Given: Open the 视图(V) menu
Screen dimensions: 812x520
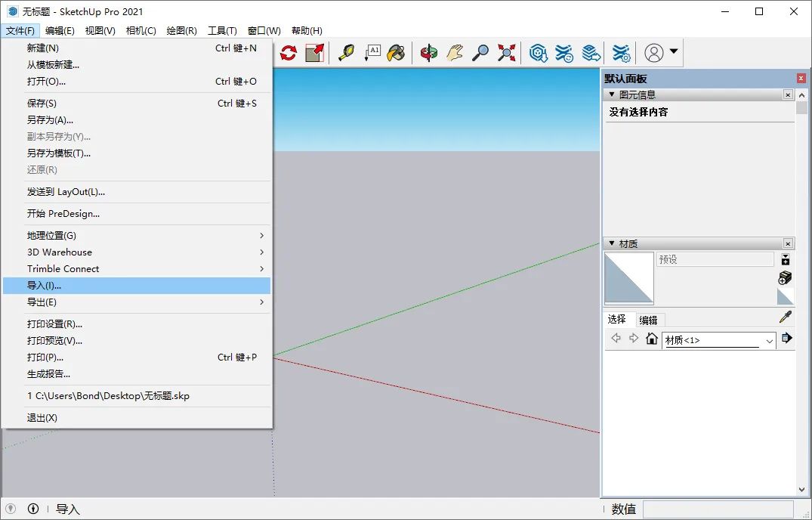Looking at the screenshot, I should 100,30.
